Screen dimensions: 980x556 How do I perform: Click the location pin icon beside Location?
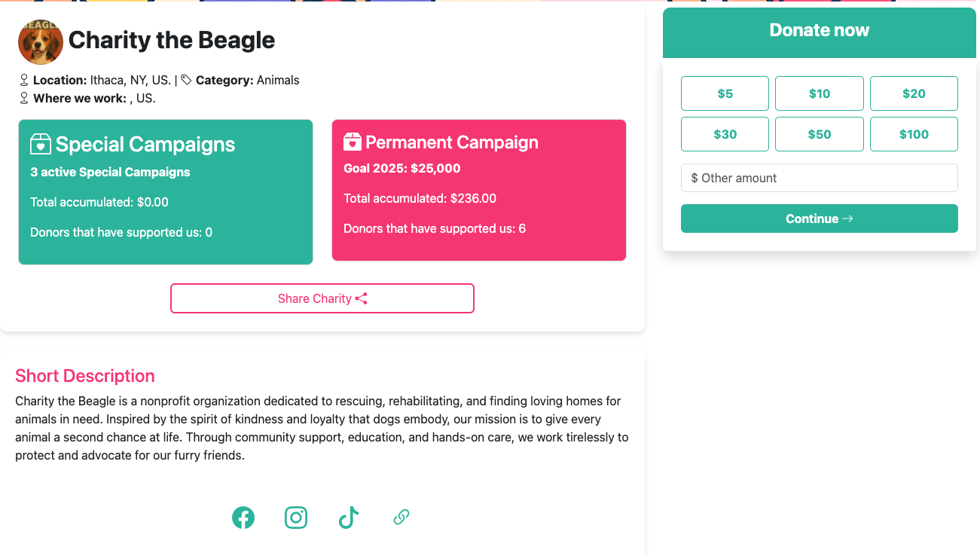tap(24, 80)
